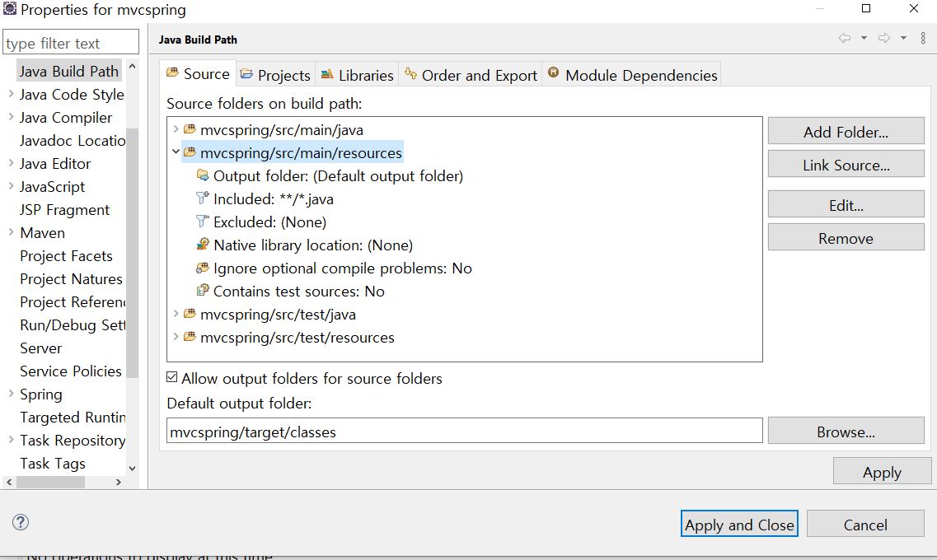Click the back navigation arrow icon
This screenshot has width=937, height=560.
(x=845, y=38)
